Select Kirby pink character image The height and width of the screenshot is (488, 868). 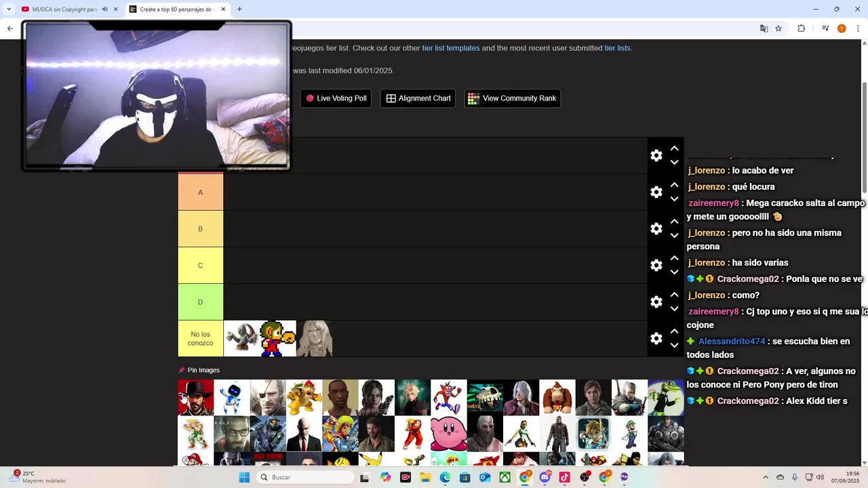(x=449, y=434)
